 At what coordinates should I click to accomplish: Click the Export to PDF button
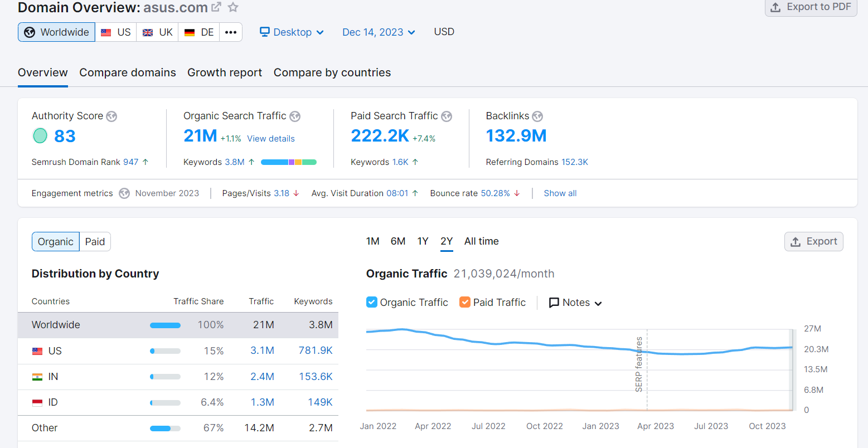(811, 7)
